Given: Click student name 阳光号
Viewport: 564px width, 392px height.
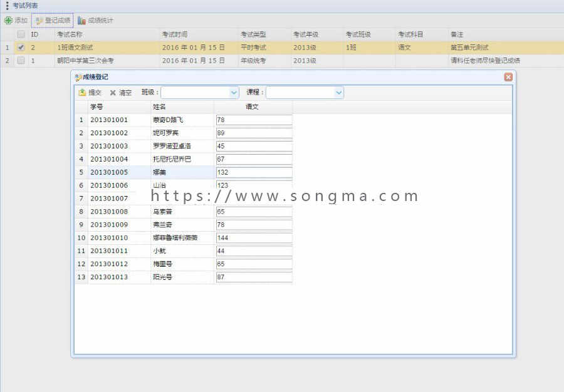Looking at the screenshot, I should pyautogui.click(x=162, y=277).
